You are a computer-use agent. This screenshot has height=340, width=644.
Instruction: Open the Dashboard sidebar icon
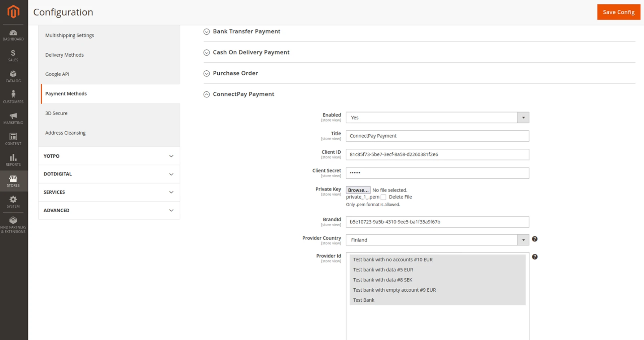(13, 35)
